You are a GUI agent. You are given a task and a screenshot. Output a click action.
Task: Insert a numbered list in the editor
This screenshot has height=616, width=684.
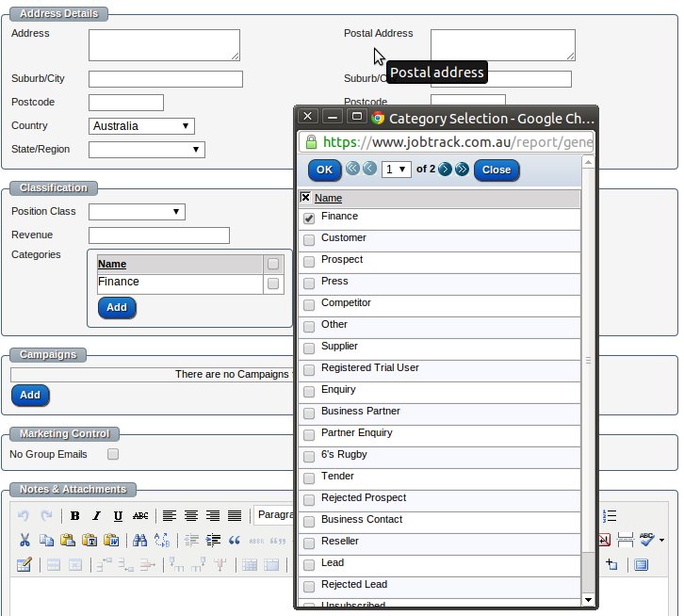coord(609,516)
